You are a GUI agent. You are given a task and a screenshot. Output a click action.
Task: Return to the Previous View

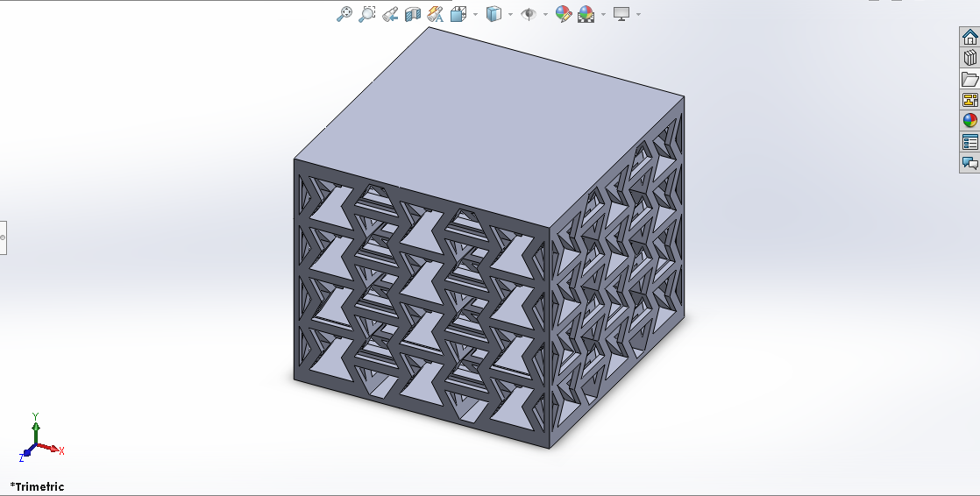click(x=390, y=14)
